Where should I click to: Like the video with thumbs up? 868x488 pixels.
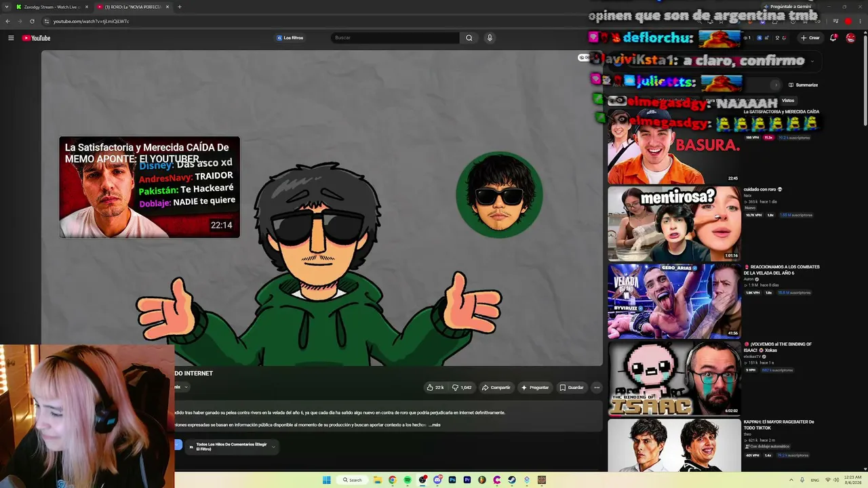[435, 388]
